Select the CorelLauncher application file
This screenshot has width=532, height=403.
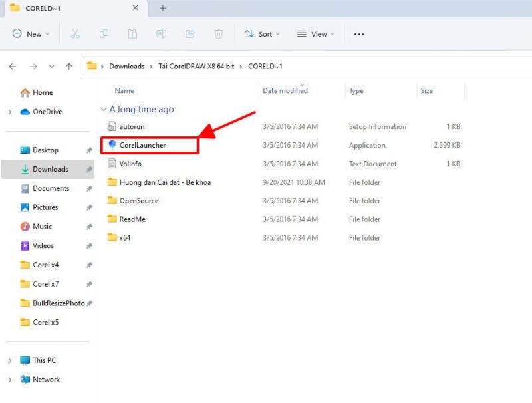[142, 145]
